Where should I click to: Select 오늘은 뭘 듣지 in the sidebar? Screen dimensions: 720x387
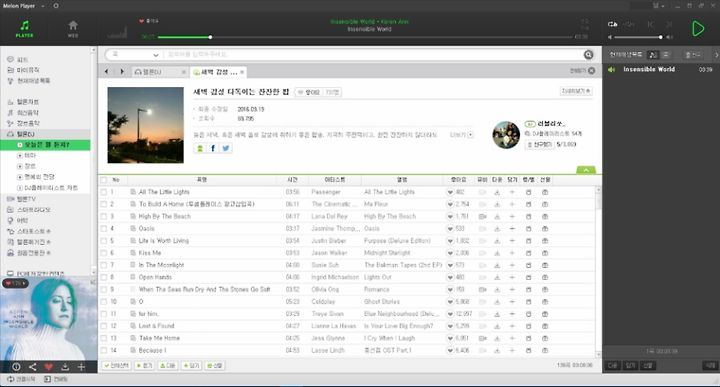point(46,145)
